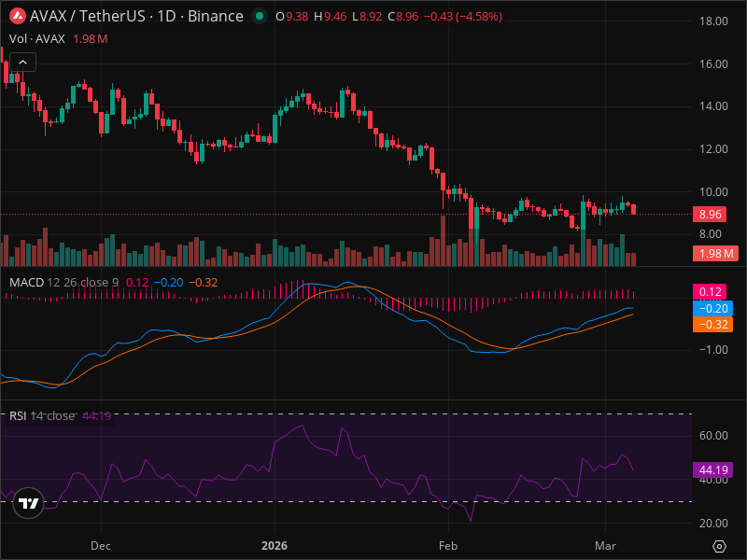This screenshot has height=560, width=747.
Task: Click the 8.96 current price tag
Action: click(x=710, y=215)
